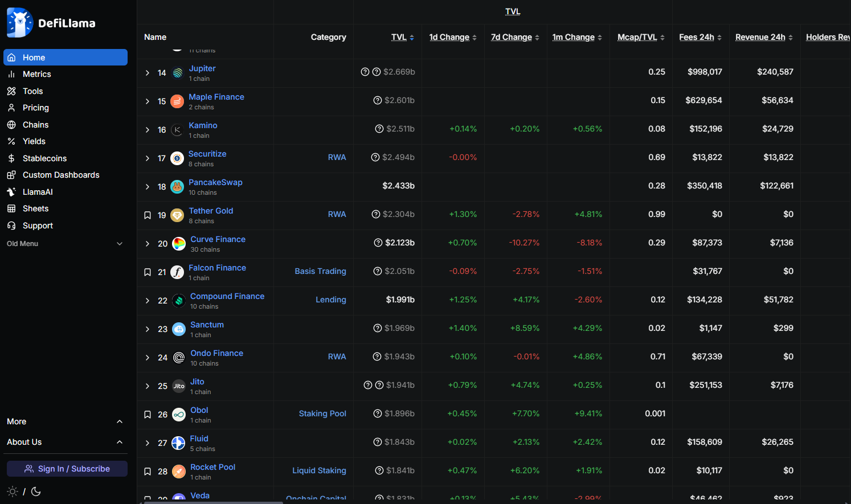Open Stablecoins in sidebar
Viewport: 851px width, 504px height.
click(x=44, y=158)
